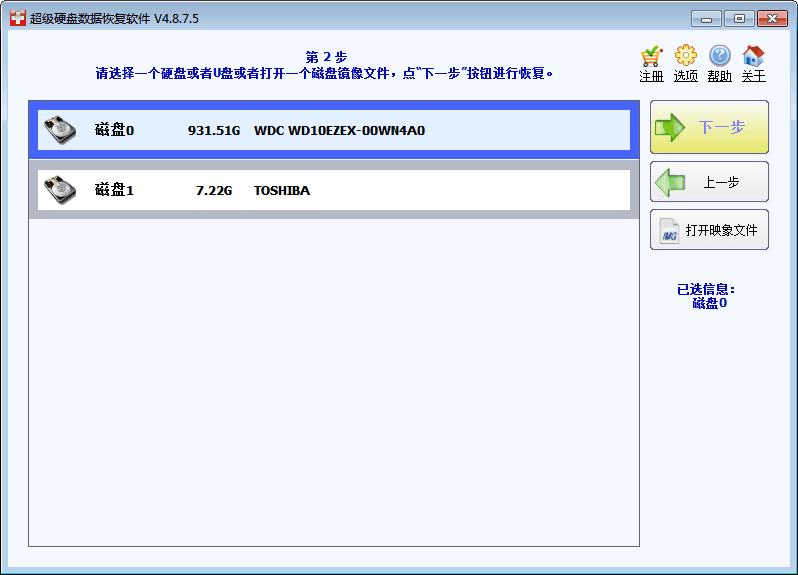Click the 关于 link text
The height and width of the screenshot is (575, 798).
pos(753,76)
